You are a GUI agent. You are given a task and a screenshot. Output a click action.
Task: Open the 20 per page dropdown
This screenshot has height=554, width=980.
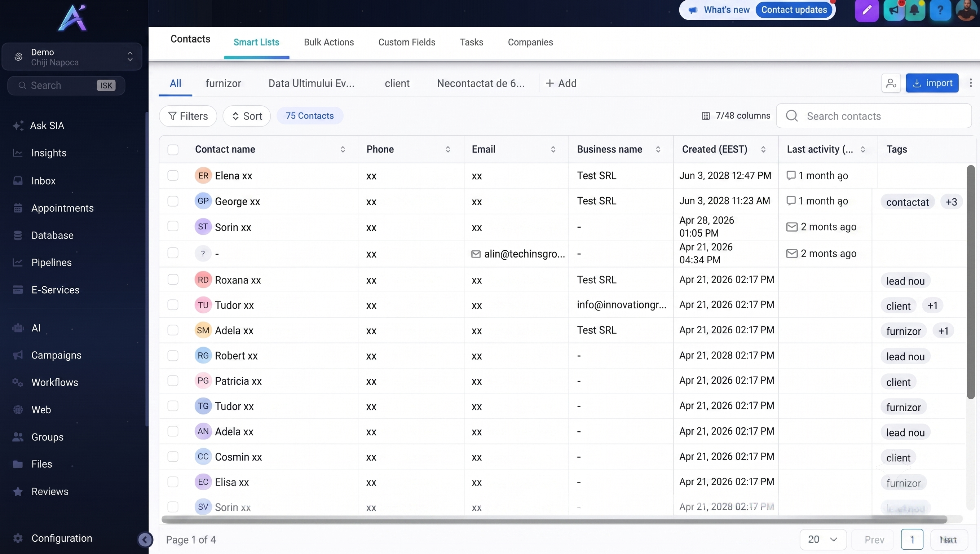pyautogui.click(x=823, y=540)
